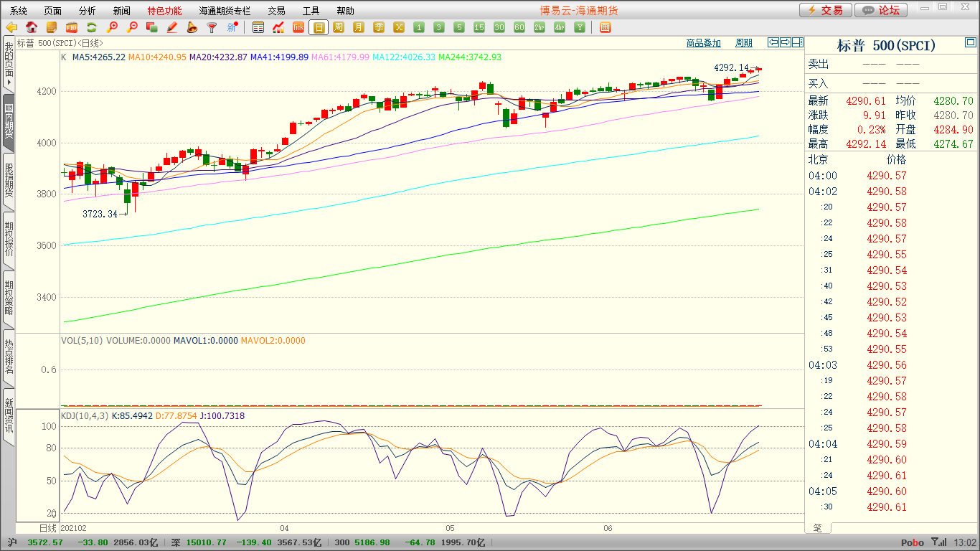Viewport: 980px width, 551px height.
Task: Select the 3-minute period button
Action: click(439, 28)
